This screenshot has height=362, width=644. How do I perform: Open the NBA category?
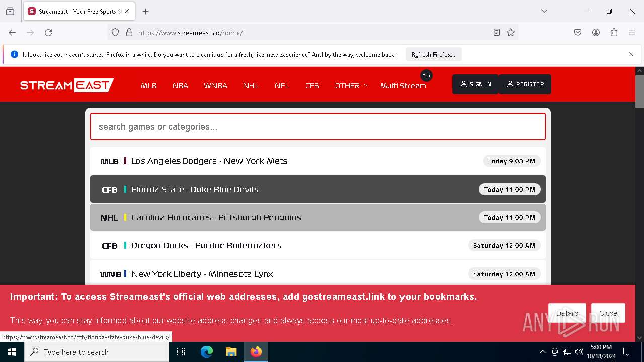(180, 86)
